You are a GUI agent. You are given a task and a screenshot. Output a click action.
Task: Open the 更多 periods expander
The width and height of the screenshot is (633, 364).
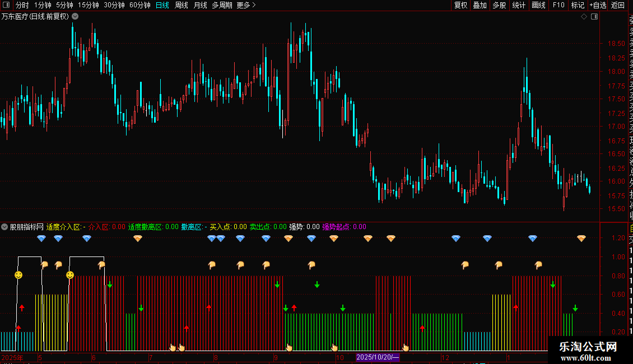click(x=246, y=5)
